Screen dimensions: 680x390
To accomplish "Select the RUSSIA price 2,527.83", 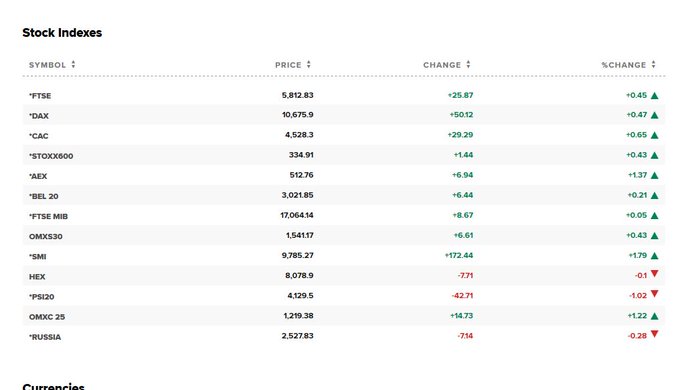I will 298,336.
